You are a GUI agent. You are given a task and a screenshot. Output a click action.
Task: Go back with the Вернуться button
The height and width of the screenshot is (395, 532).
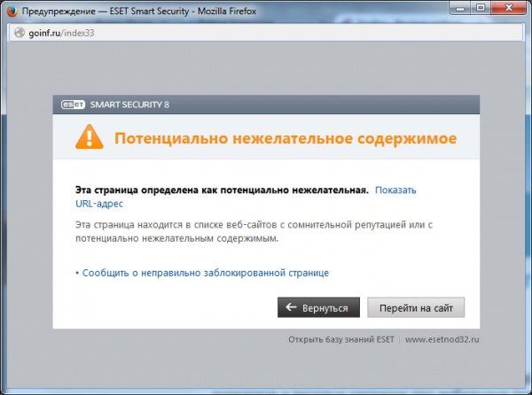coord(318,307)
